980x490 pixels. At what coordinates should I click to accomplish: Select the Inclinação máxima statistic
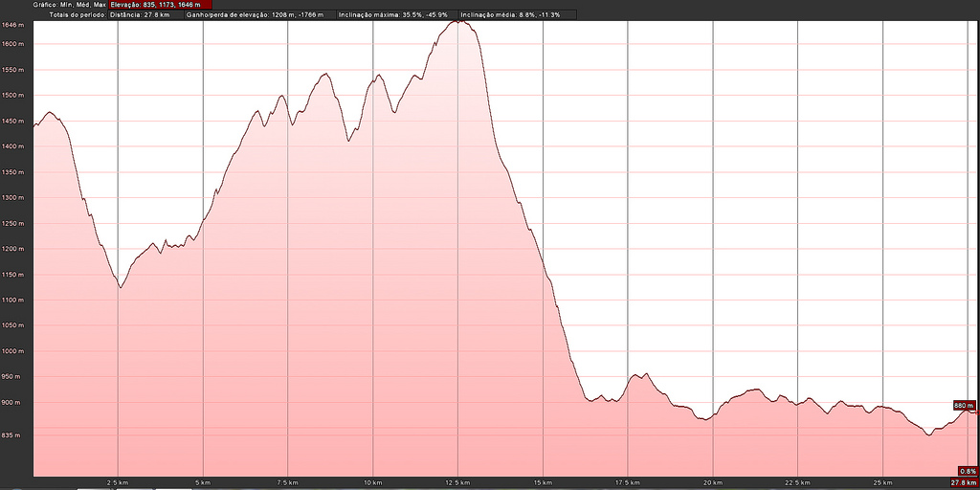(392, 15)
